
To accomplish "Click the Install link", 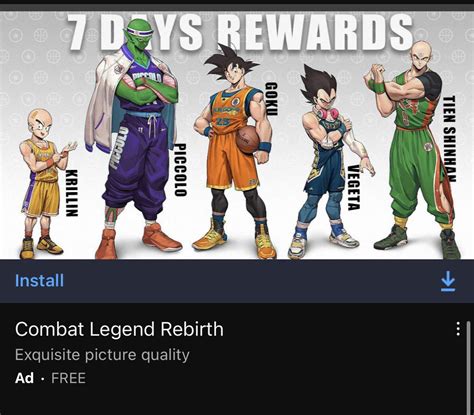I will pos(39,280).
